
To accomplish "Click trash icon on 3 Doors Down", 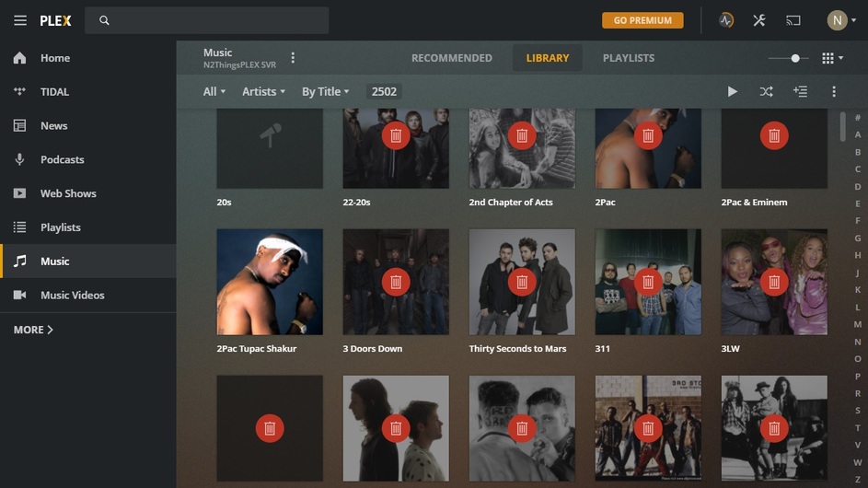I will [x=396, y=282].
